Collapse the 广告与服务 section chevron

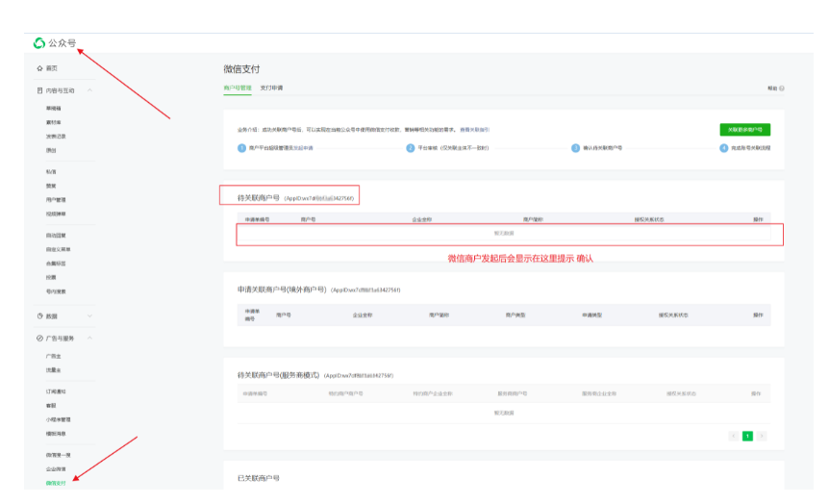point(89,338)
